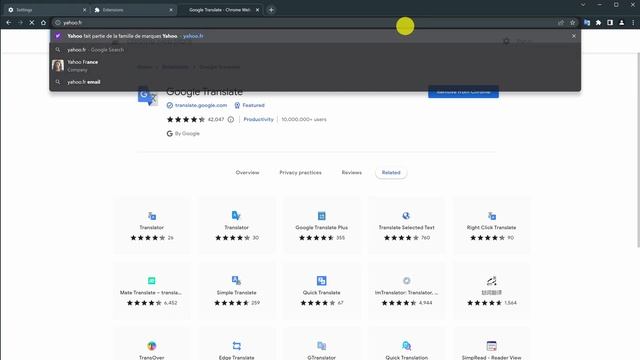The width and height of the screenshot is (640, 360).
Task: Open the tab search chevron
Action: click(x=583, y=5)
